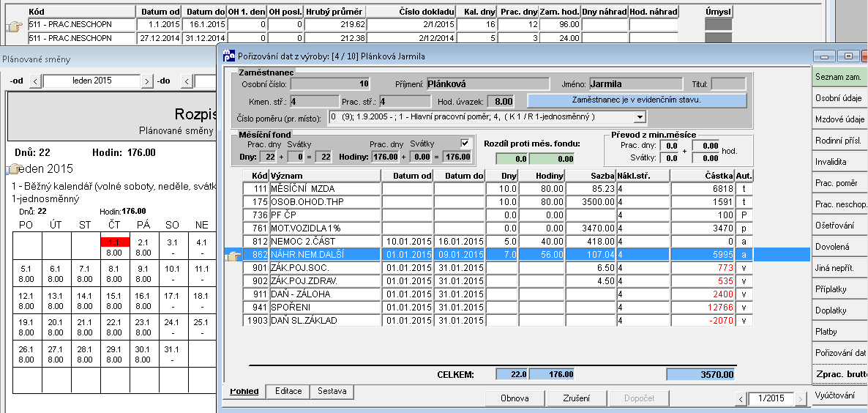Click the CELKEM total amount 3570.00

701,375
